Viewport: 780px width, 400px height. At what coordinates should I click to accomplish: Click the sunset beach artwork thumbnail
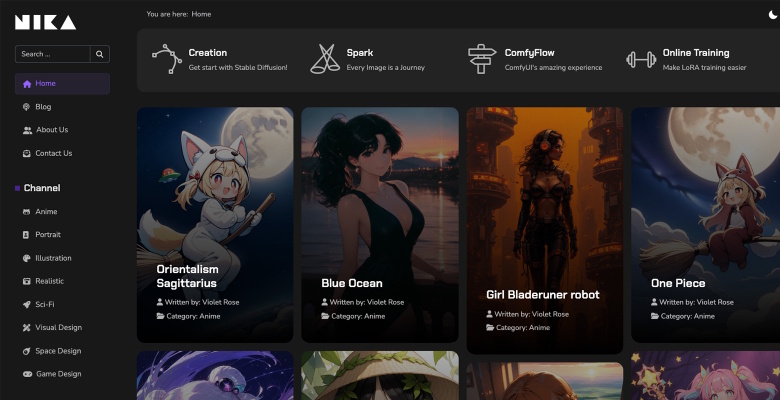coord(545,382)
